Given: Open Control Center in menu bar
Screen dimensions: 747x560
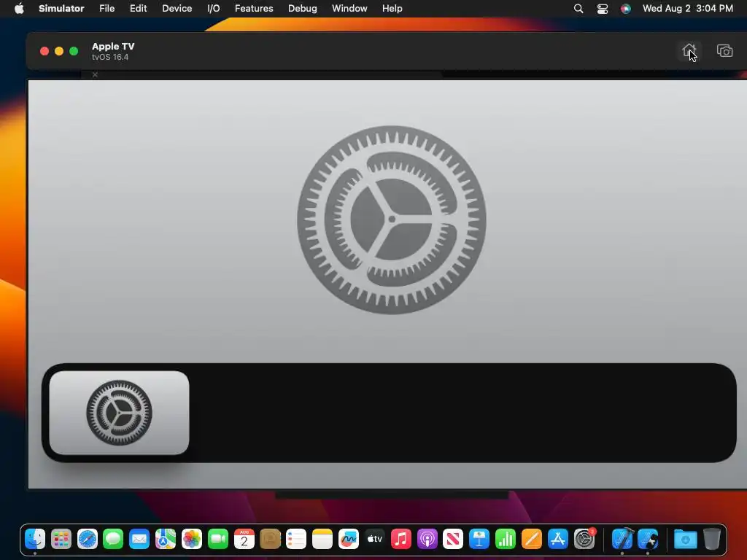Looking at the screenshot, I should point(602,9).
